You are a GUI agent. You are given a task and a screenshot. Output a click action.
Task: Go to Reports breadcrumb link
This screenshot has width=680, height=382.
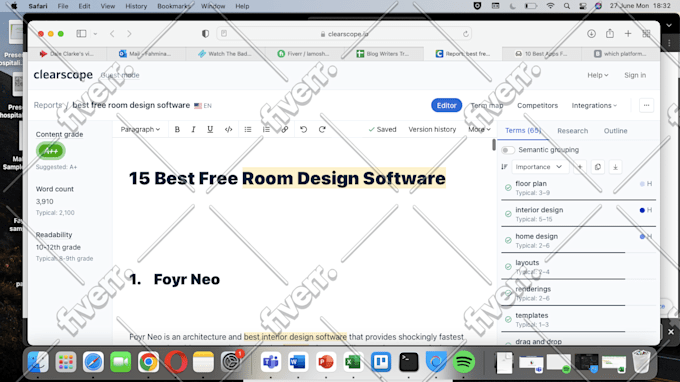(48, 105)
